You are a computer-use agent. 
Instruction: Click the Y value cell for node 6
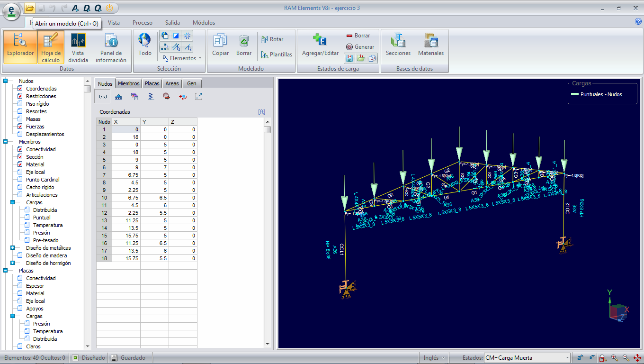(x=154, y=167)
